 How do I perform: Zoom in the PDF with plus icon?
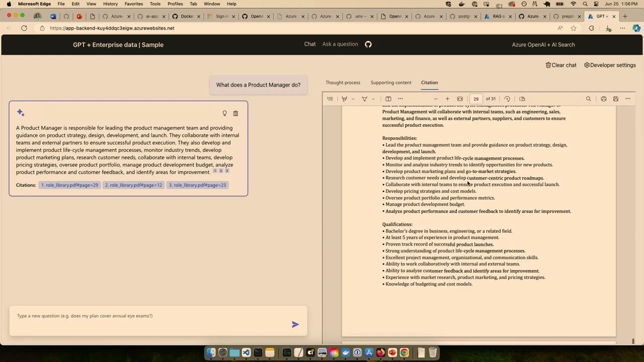pyautogui.click(x=447, y=99)
